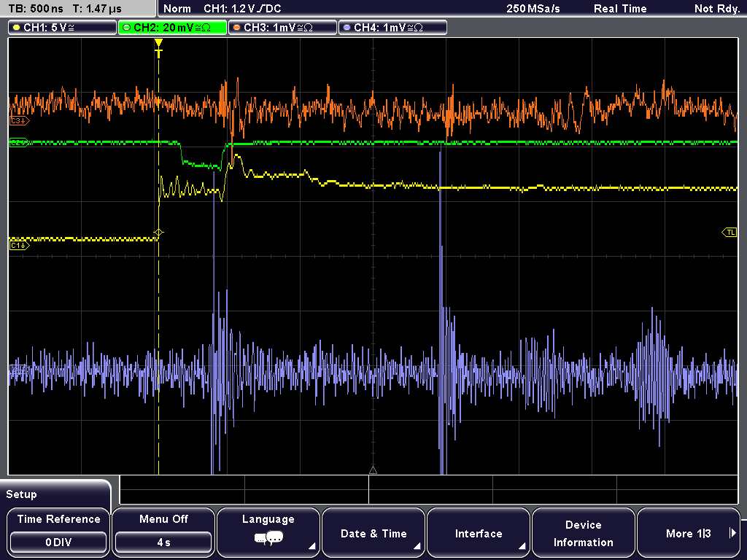The width and height of the screenshot is (747, 560).
Task: Click the time reference triangle at grid bottom
Action: tap(373, 470)
